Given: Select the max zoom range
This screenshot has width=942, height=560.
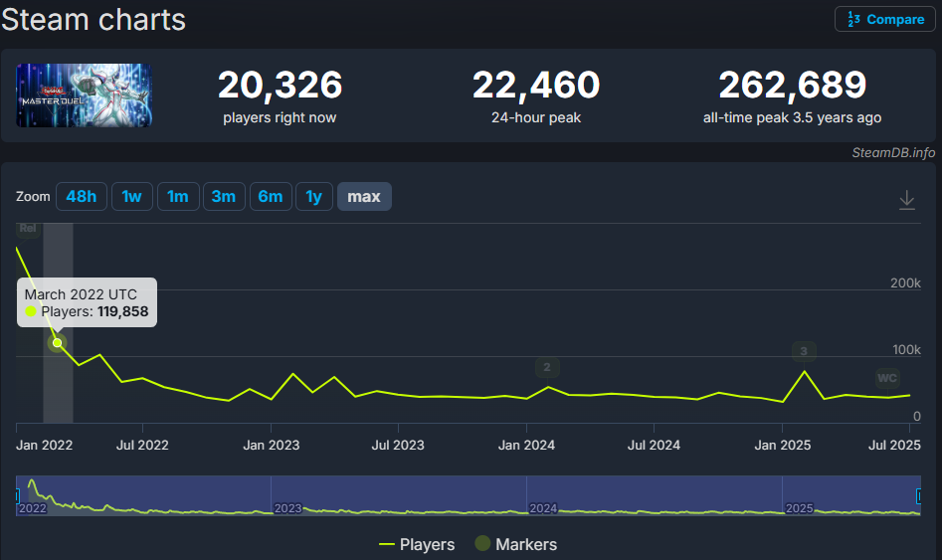Looking at the screenshot, I should point(364,197).
